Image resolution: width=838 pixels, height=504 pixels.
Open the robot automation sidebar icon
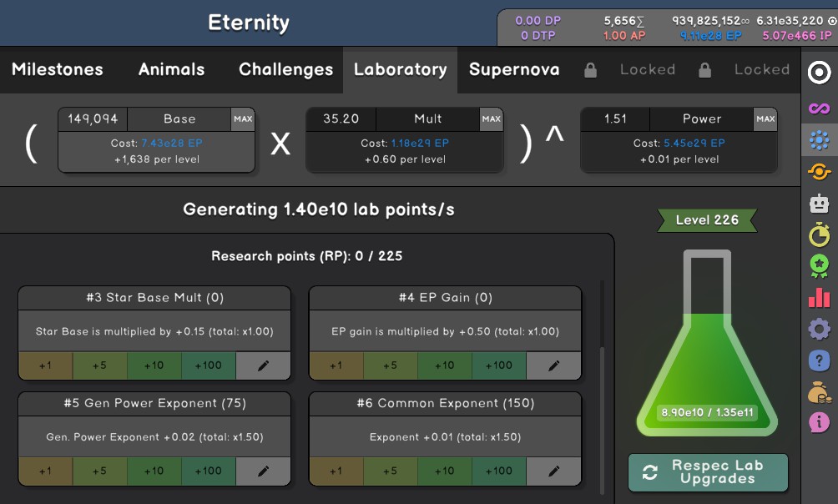click(820, 203)
